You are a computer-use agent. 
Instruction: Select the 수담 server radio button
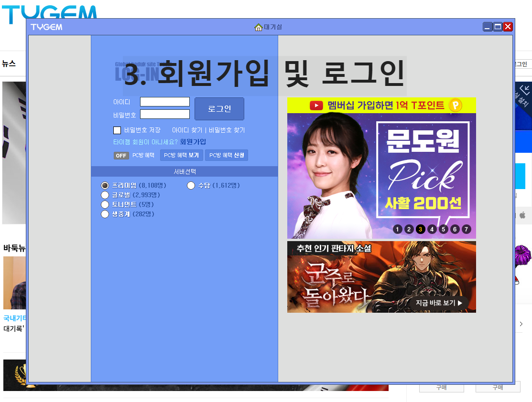[191, 185]
